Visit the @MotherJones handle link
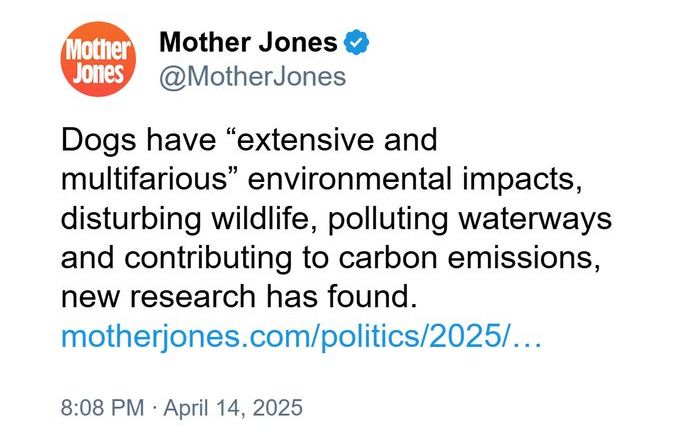Image resolution: width=680 pixels, height=440 pixels. coord(252,77)
